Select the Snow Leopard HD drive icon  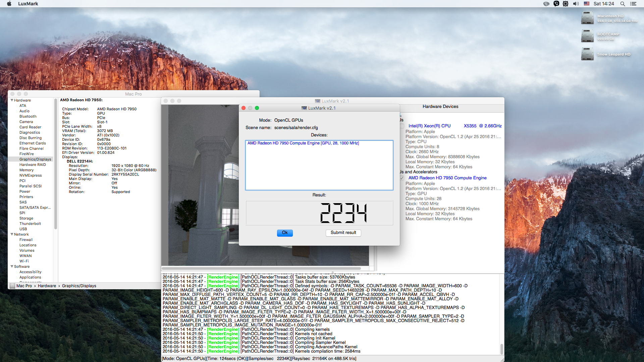587,54
